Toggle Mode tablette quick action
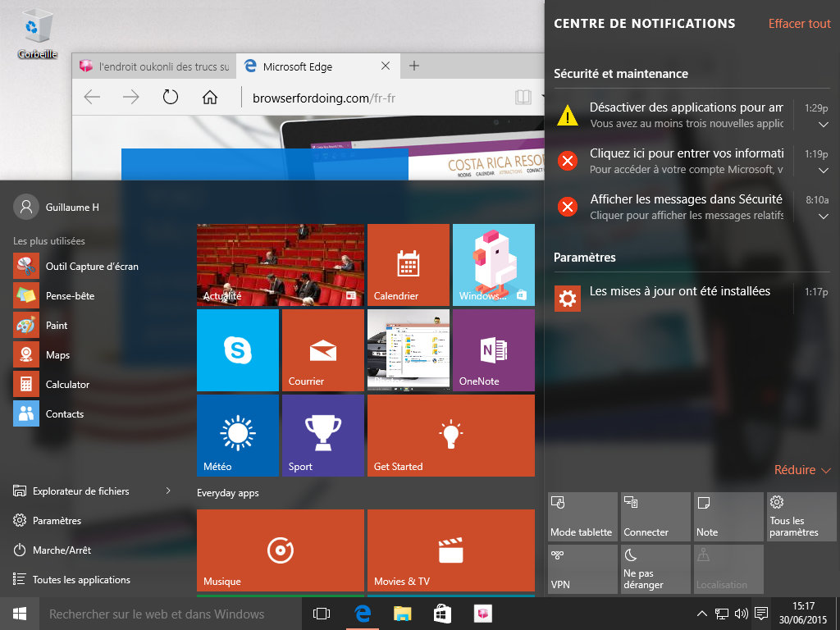840x630 pixels. coord(582,517)
